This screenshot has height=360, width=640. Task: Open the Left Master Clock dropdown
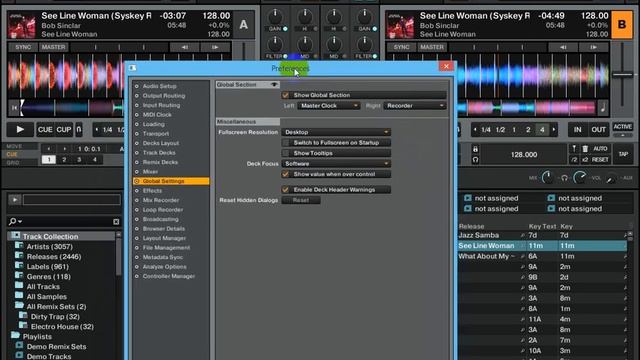pyautogui.click(x=329, y=106)
